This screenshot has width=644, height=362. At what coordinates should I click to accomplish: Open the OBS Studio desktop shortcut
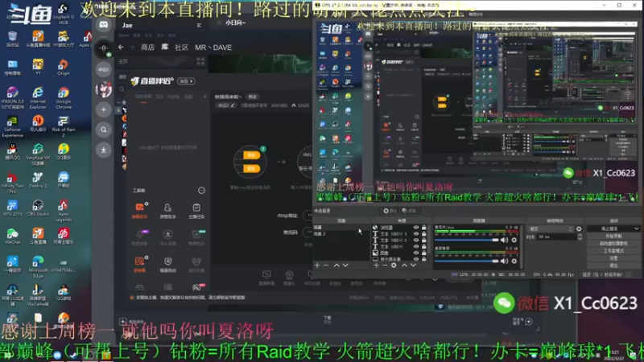pyautogui.click(x=38, y=208)
